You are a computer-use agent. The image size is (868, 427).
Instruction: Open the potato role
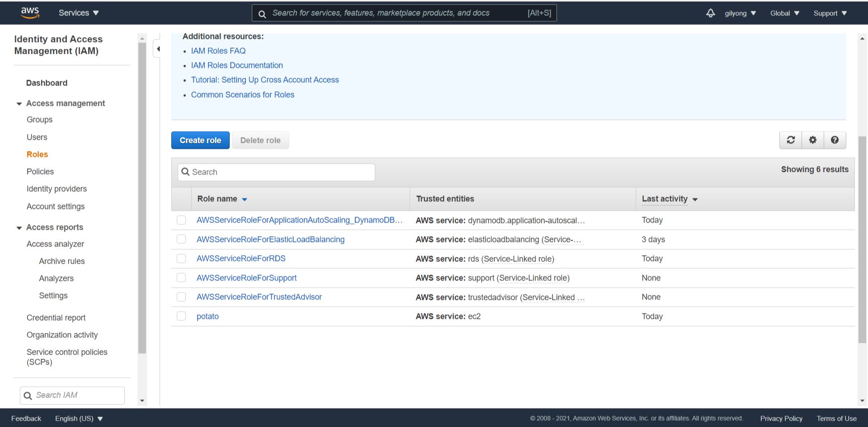coord(208,316)
